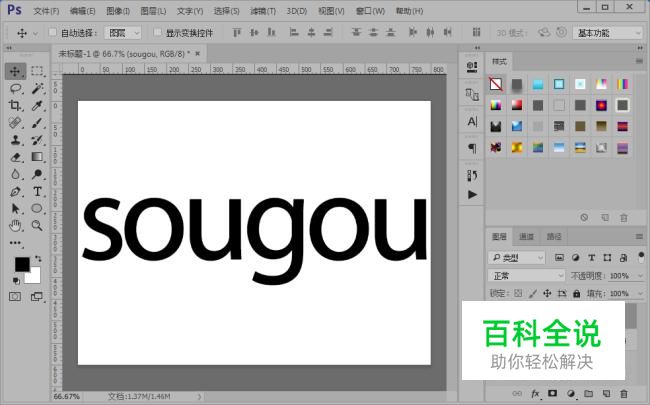Image resolution: width=650 pixels, height=405 pixels.
Task: Open the Paragraph panel icon
Action: 472,148
